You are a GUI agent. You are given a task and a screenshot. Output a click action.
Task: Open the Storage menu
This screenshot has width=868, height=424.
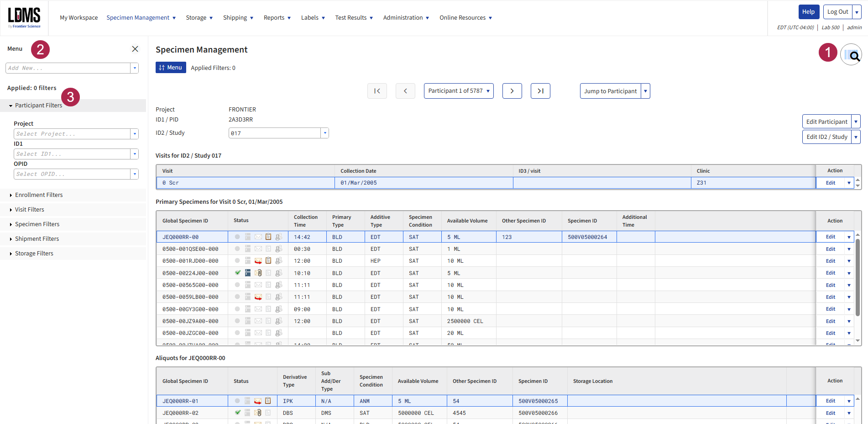199,18
